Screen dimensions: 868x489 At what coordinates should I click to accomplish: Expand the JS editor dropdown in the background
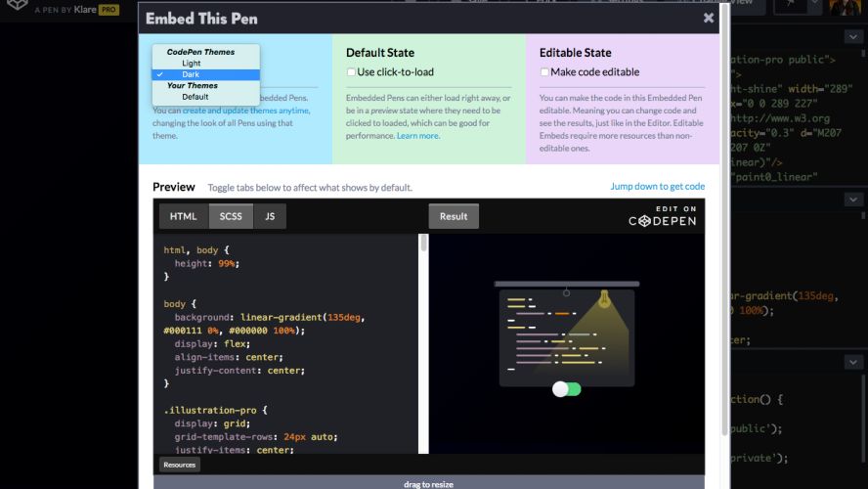(x=852, y=362)
